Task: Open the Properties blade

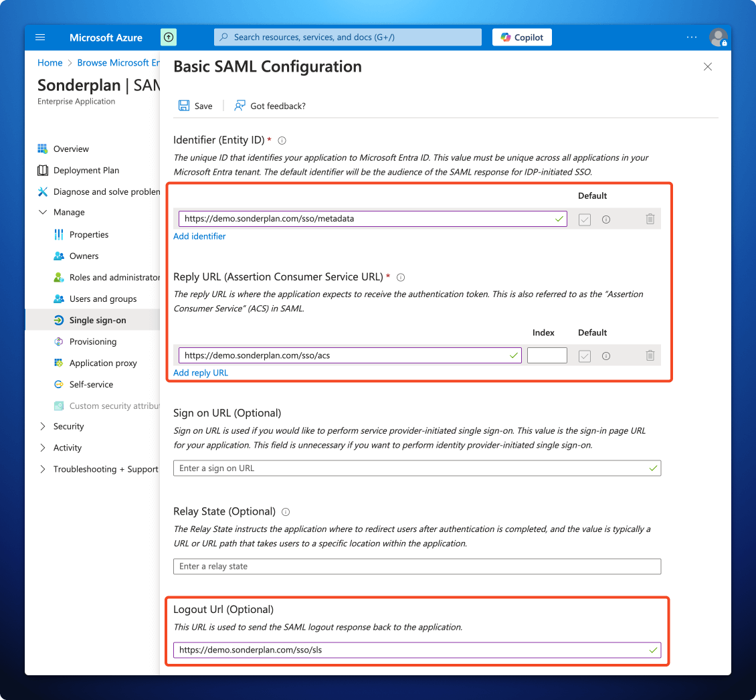Action: (x=89, y=234)
